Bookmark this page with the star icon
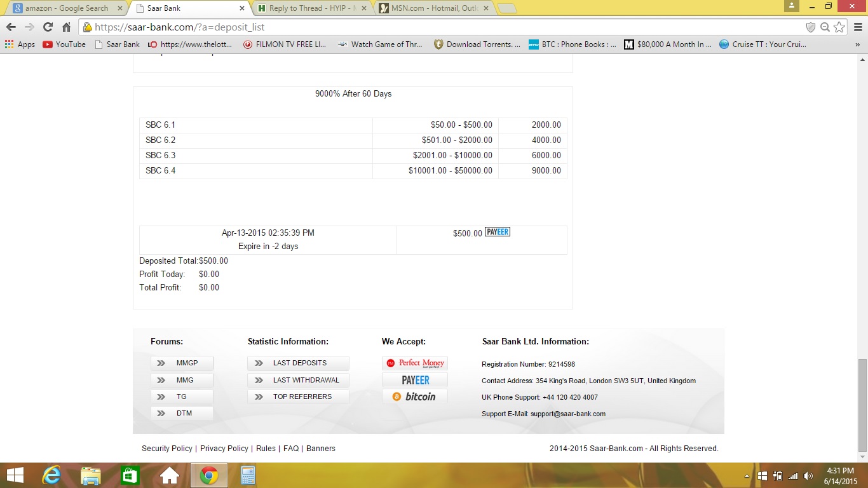This screenshot has width=868, height=488. [839, 27]
